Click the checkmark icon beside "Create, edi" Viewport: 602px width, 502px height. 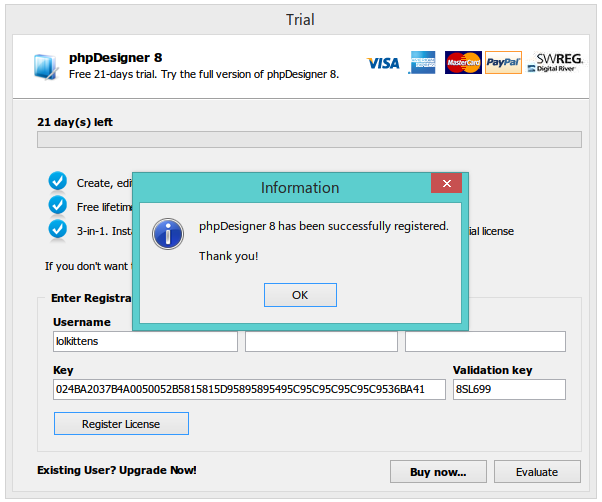pos(58,181)
